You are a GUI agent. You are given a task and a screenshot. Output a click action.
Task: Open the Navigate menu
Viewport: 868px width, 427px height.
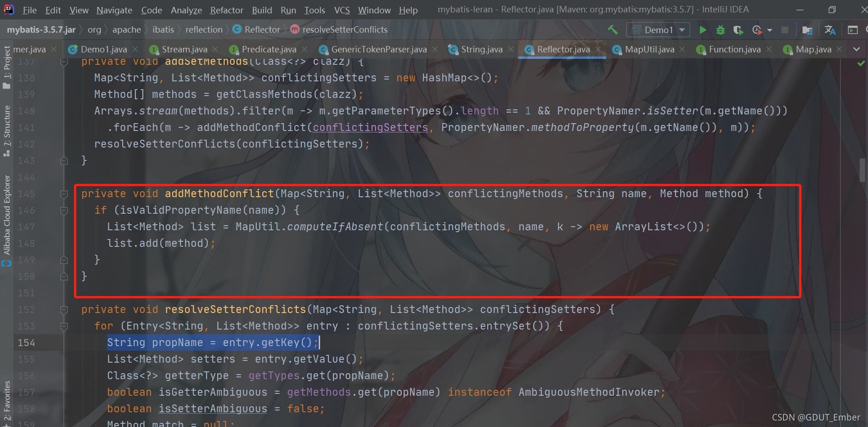[x=114, y=10]
